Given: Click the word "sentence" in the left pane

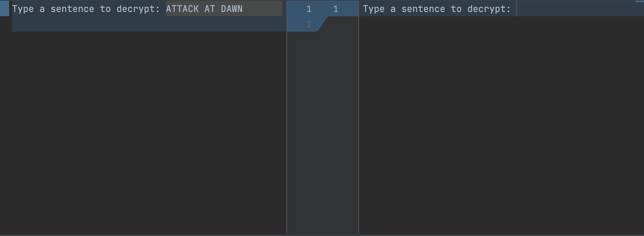Looking at the screenshot, I should (x=72, y=9).
